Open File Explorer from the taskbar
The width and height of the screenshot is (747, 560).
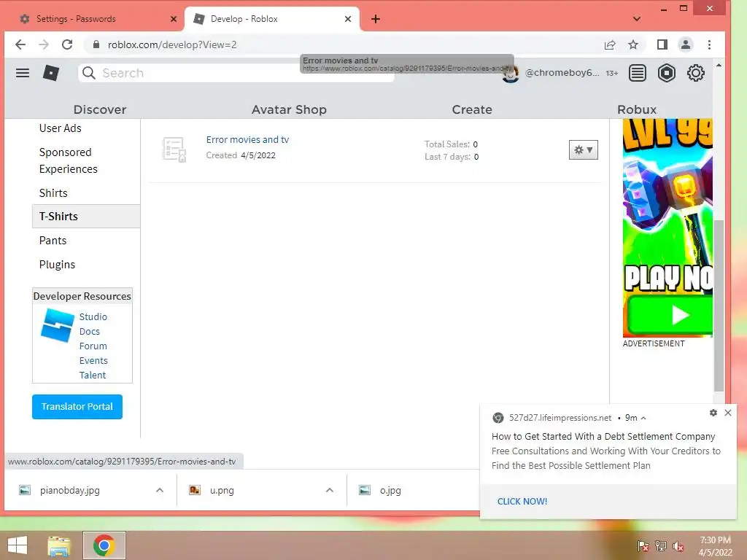tap(59, 545)
